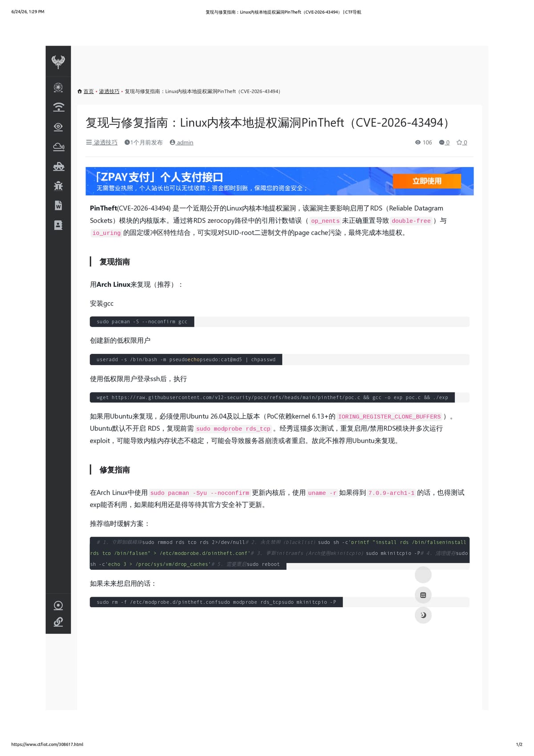Screen dimensions: 534x756
Task: Click the article title heading
Action: (x=269, y=122)
